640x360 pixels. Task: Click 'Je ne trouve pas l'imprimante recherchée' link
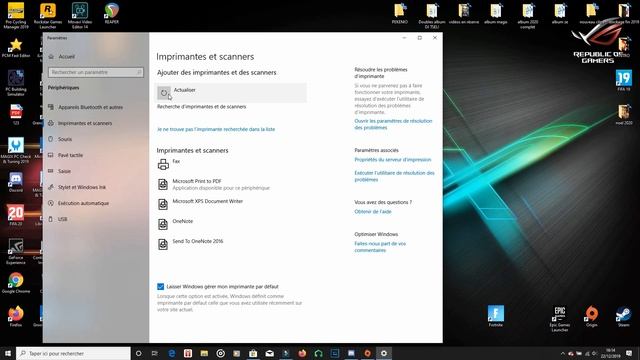(216, 129)
